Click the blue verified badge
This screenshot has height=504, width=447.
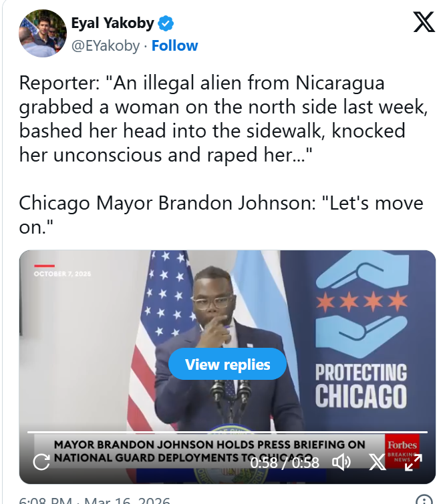(x=166, y=23)
